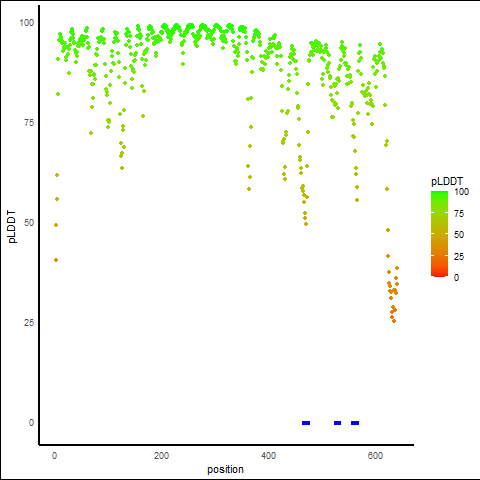Click the y-axis tick label 25
The image size is (480, 480).
click(x=29, y=323)
